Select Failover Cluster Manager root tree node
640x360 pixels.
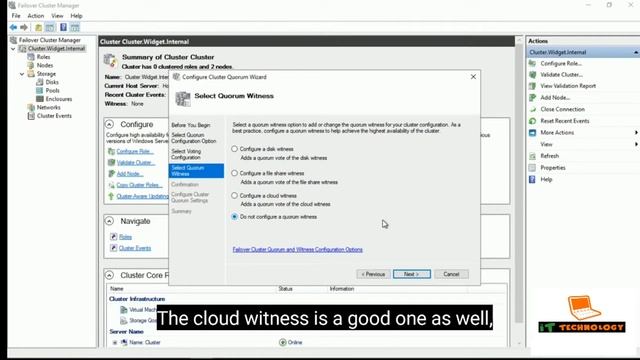click(x=49, y=40)
